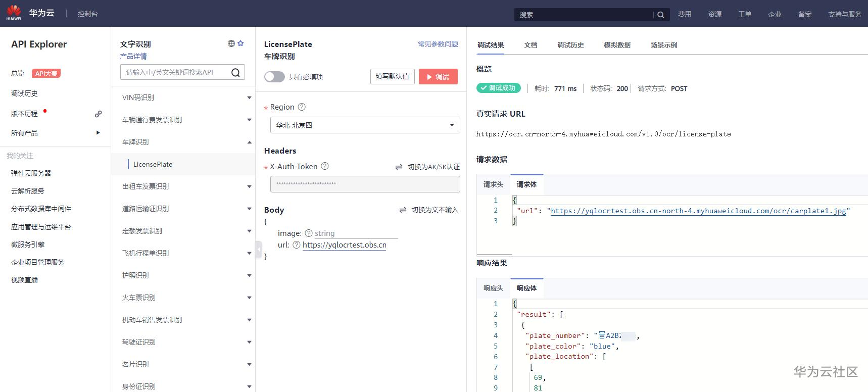This screenshot has height=392, width=868.
Task: Click the swap icon for AK/SK authentication
Action: pyautogui.click(x=399, y=167)
